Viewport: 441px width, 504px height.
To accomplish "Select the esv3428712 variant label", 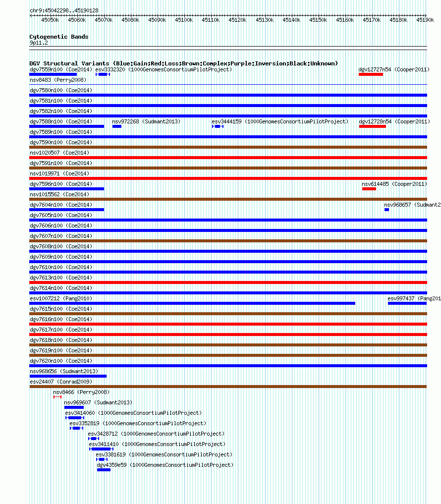I will [156, 434].
